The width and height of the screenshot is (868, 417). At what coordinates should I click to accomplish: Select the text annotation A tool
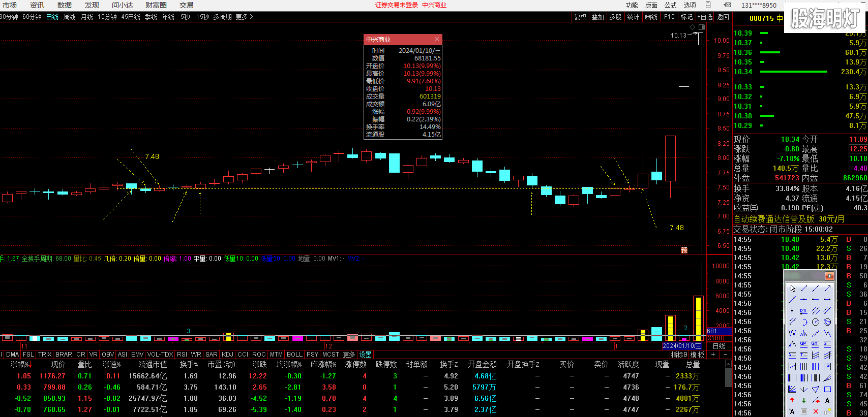tap(827, 400)
